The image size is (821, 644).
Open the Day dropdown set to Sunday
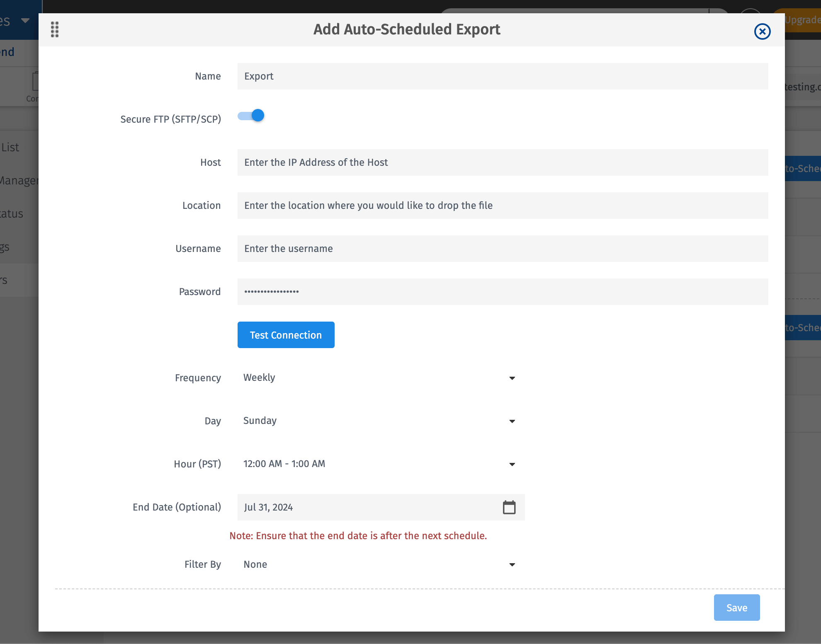pyautogui.click(x=373, y=421)
